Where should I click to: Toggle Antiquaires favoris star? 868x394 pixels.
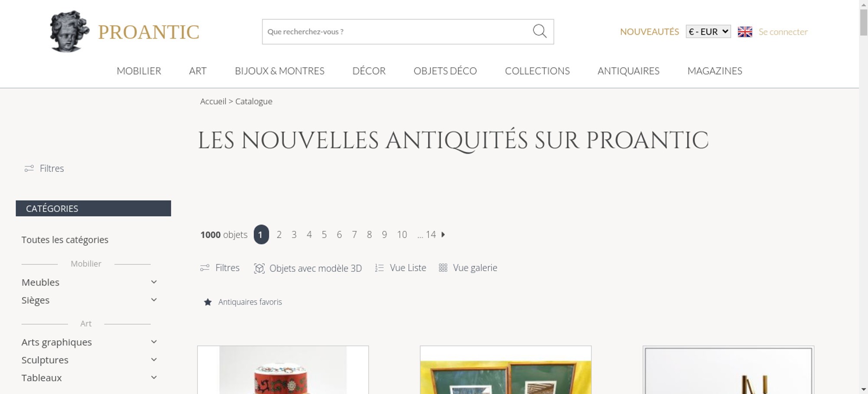208,302
